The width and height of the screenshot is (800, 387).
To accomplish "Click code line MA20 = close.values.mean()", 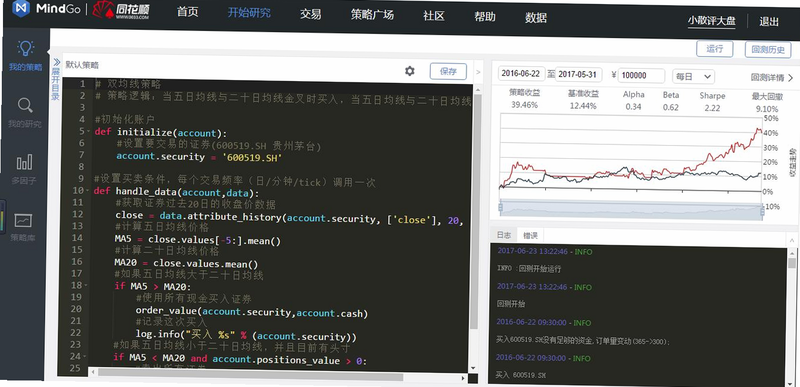I will (x=186, y=264).
